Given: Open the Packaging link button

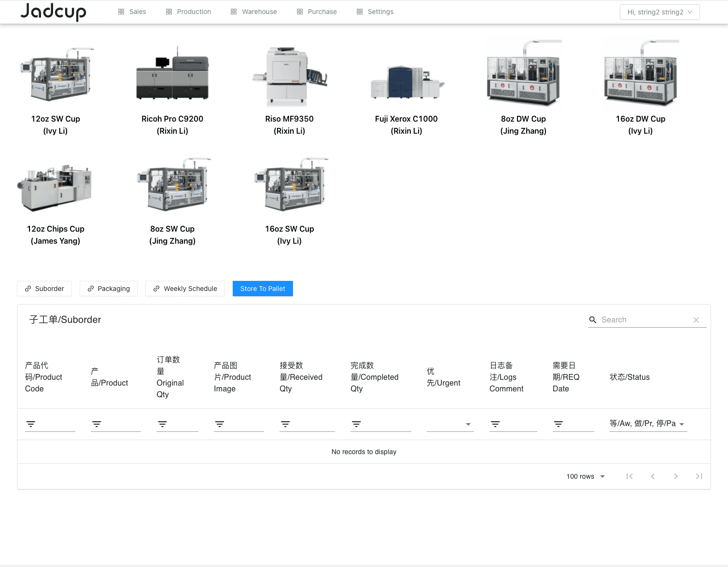Looking at the screenshot, I should pos(109,289).
